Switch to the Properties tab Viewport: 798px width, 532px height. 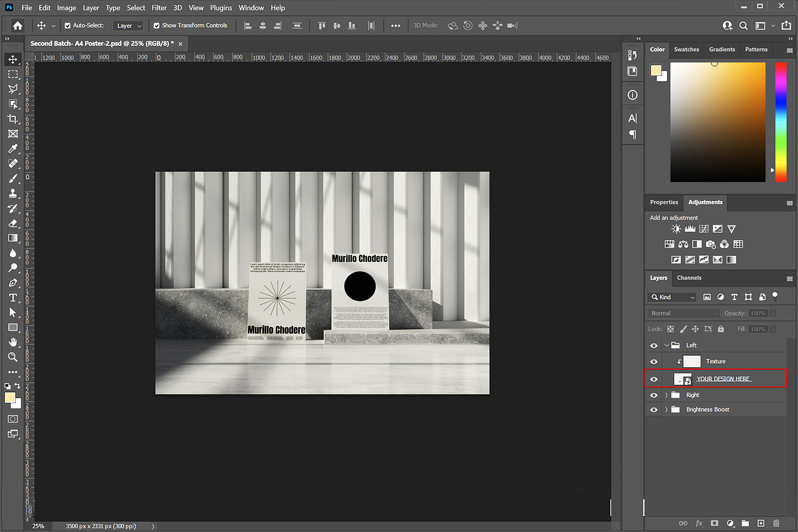pos(664,202)
